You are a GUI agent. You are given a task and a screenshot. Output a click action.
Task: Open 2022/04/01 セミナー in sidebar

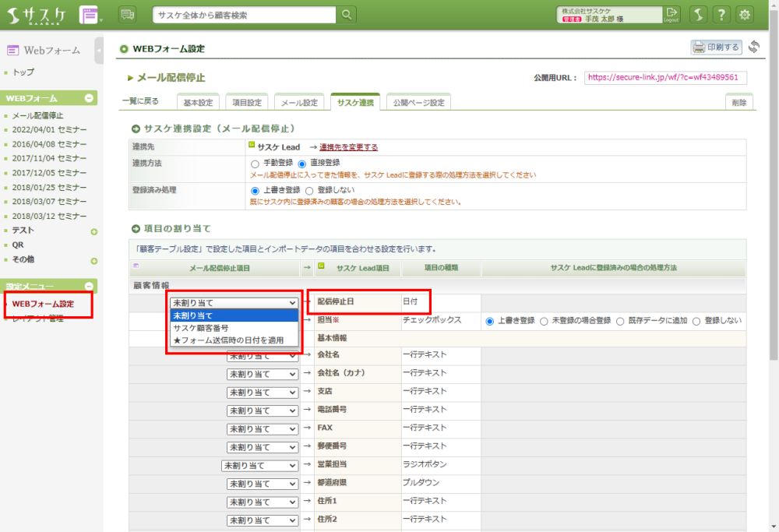tap(49, 129)
